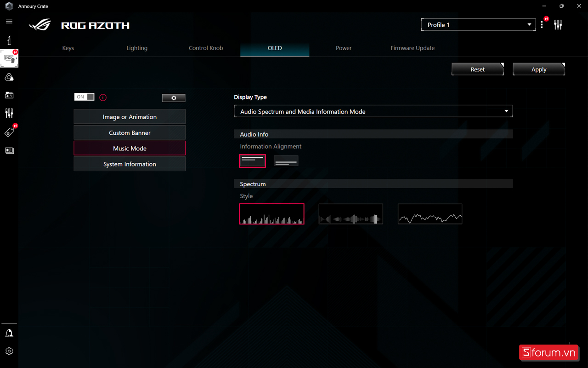
Task: Open Scenario Profiles sliders icon in sidebar
Action: pos(9,113)
